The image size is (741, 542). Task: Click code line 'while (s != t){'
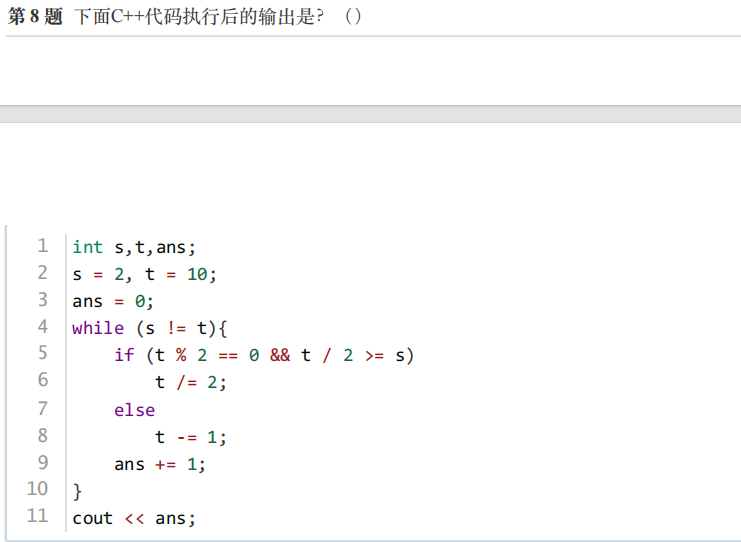(x=150, y=328)
